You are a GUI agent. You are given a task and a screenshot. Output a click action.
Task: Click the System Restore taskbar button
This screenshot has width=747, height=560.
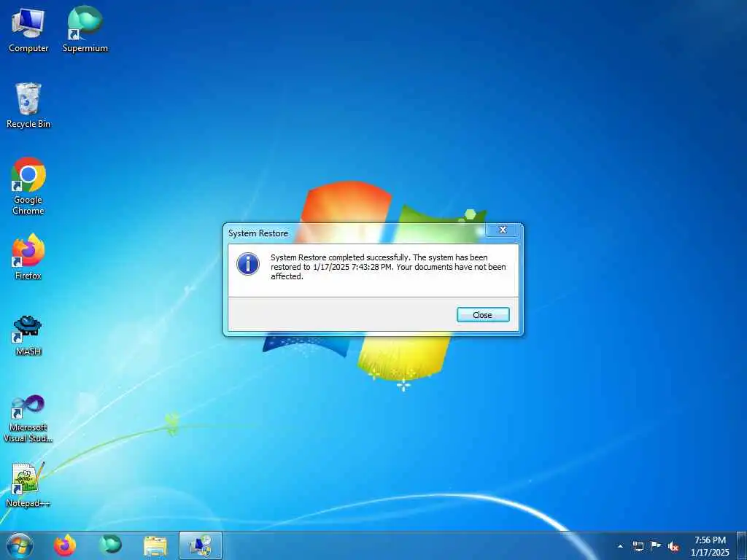click(201, 545)
